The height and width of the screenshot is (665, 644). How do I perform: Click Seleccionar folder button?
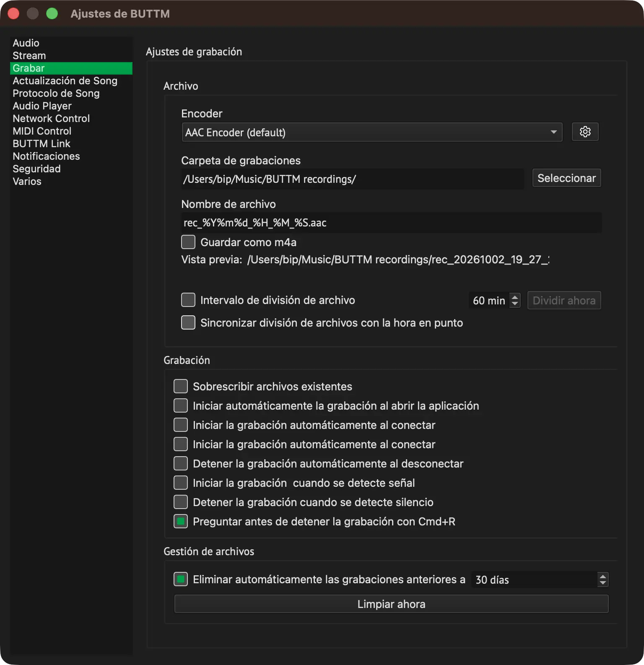(566, 178)
